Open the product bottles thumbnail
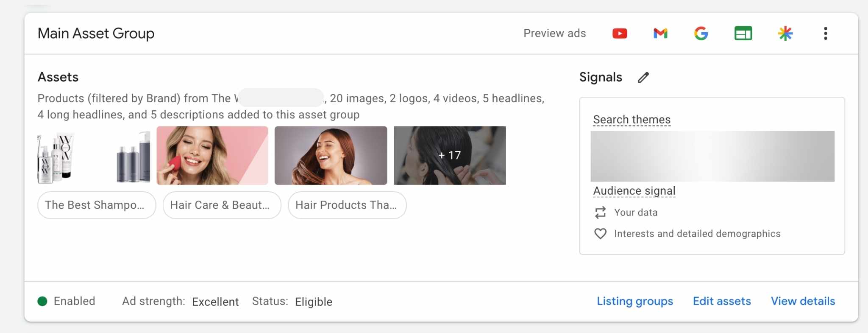Image resolution: width=868 pixels, height=333 pixels. tap(94, 156)
